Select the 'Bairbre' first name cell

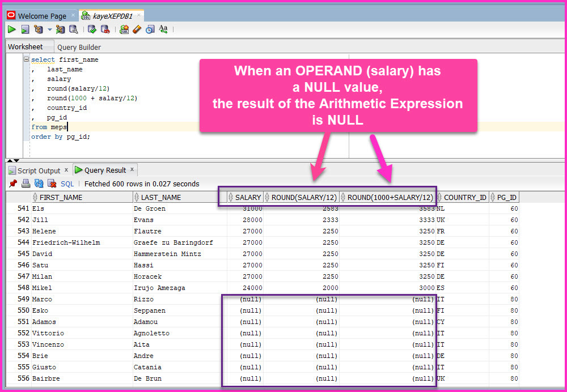(82, 378)
